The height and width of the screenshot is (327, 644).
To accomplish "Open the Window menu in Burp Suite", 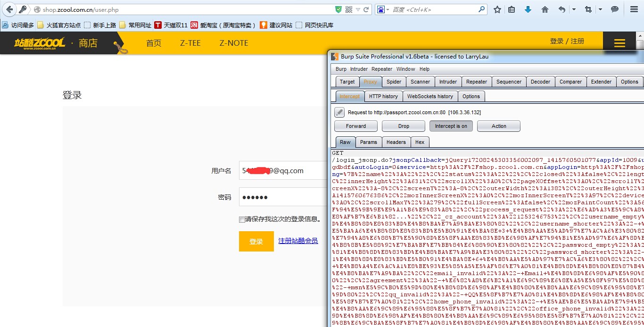I will 405,69.
